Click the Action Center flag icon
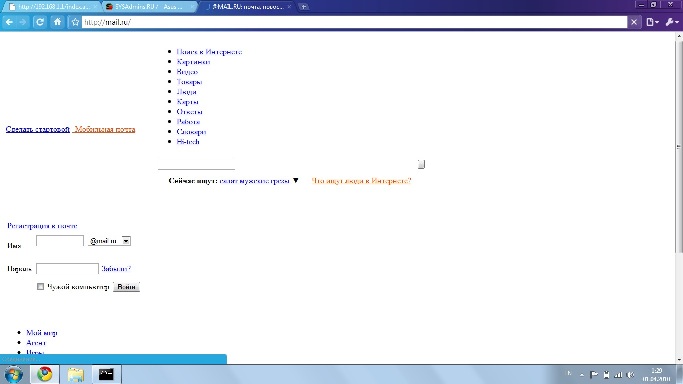Viewport: 683px width, 384px height. pos(594,374)
